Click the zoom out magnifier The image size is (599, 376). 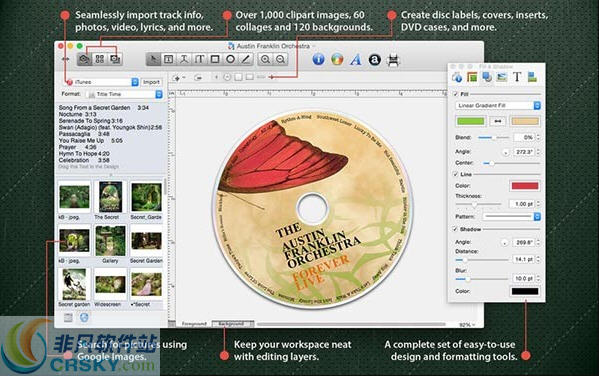(280, 59)
